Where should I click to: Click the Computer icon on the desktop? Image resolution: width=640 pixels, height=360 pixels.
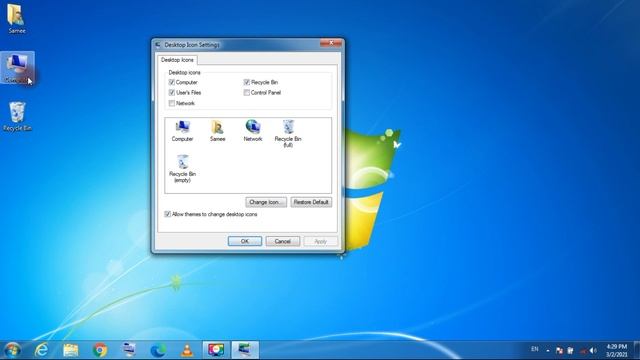pos(17,68)
